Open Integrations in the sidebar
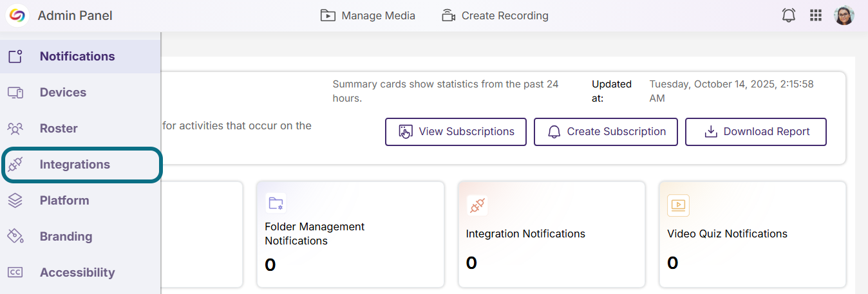The height and width of the screenshot is (294, 868). [81, 165]
